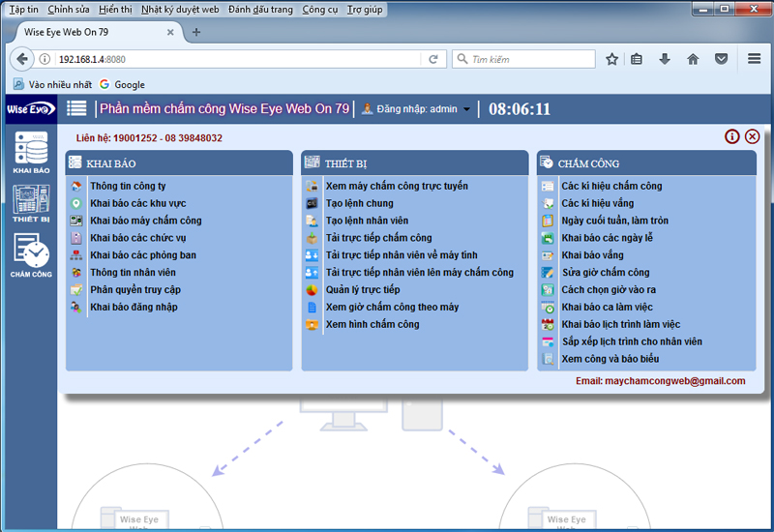Open the Trợ giúp menu
The image size is (774, 532).
click(365, 10)
